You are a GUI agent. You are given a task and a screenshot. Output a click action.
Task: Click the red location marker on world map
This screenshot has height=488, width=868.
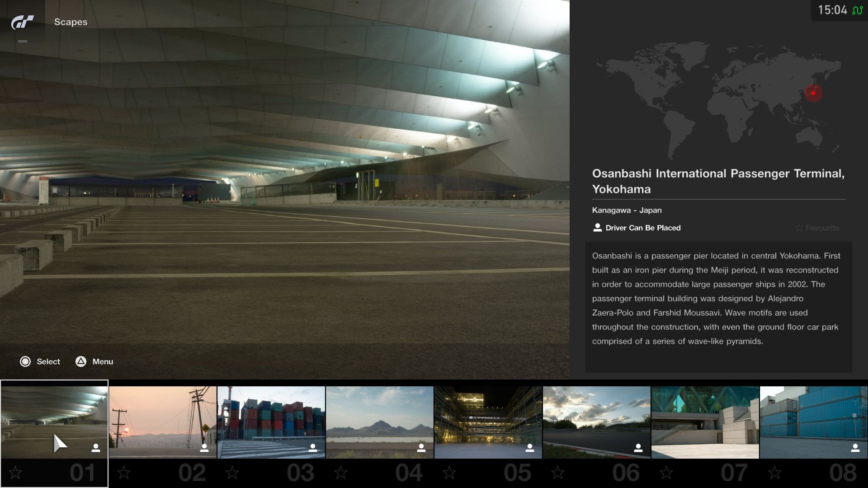(813, 93)
